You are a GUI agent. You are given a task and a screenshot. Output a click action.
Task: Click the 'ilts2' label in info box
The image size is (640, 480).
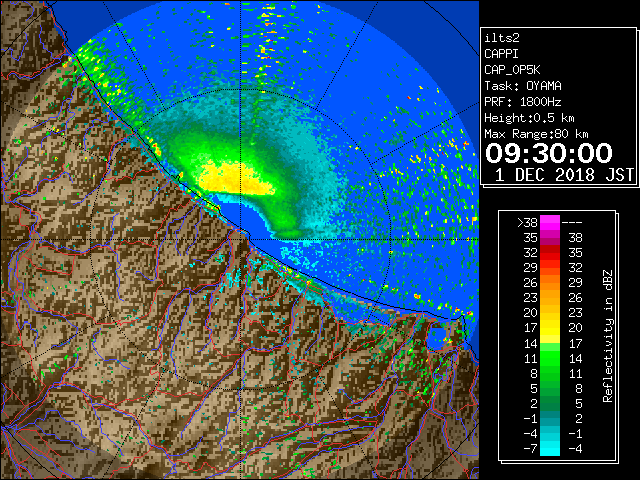coord(502,38)
